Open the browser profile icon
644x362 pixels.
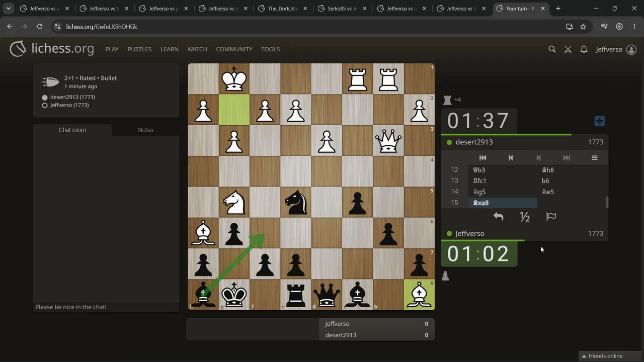pos(619,27)
